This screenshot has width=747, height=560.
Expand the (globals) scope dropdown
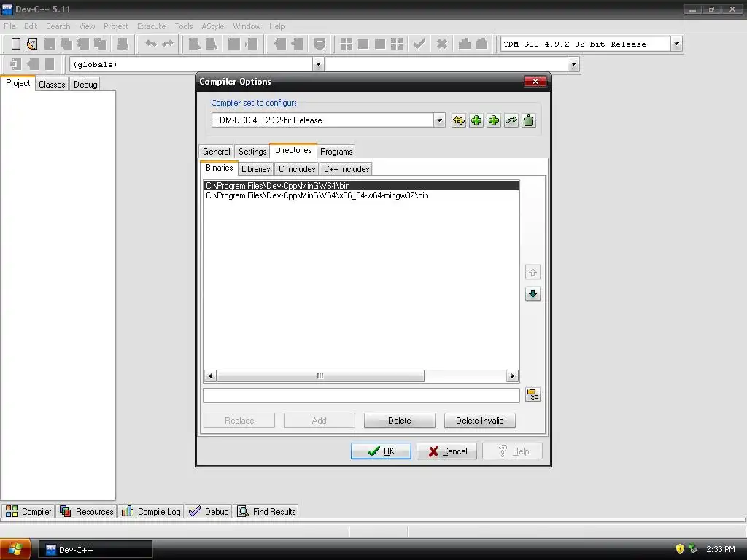click(318, 64)
